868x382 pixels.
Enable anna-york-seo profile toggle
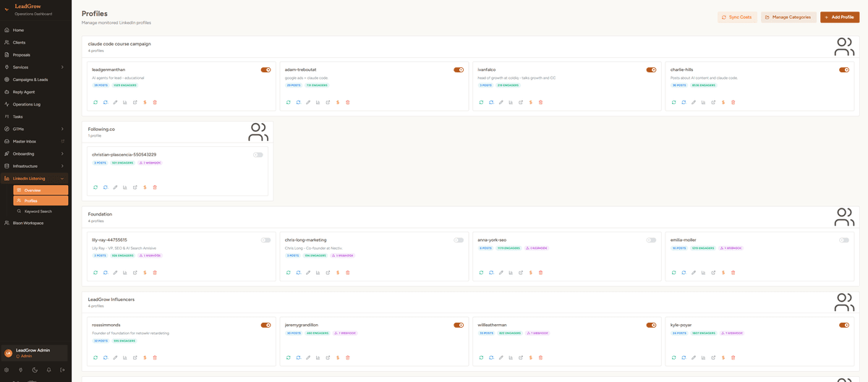pos(651,240)
